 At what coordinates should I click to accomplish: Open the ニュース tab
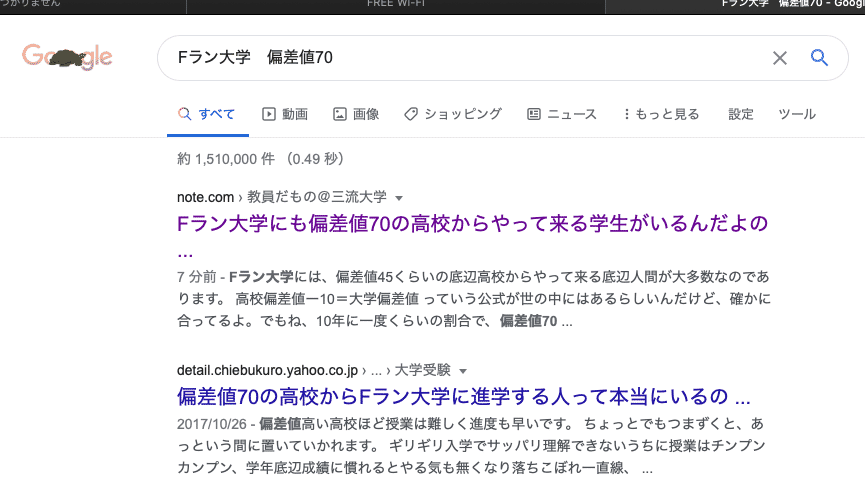coord(562,114)
